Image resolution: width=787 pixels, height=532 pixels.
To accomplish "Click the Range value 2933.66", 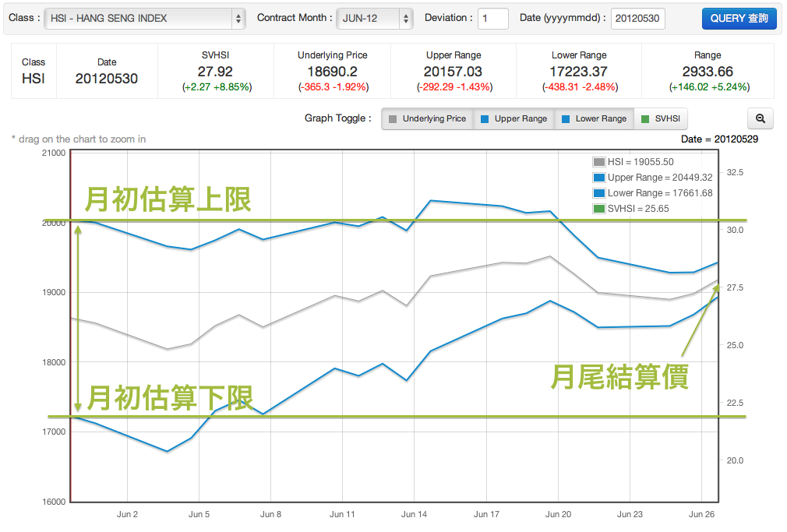I will (x=708, y=72).
